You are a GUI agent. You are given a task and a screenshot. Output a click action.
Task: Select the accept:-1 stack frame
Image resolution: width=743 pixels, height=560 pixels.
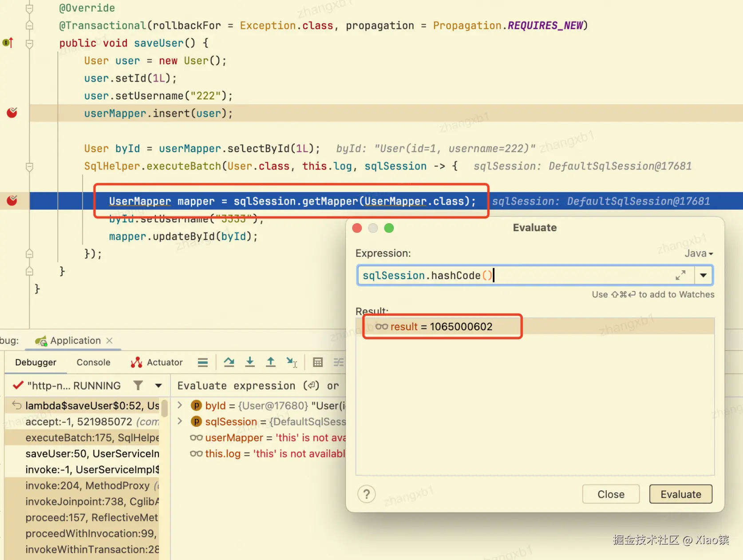click(x=82, y=422)
